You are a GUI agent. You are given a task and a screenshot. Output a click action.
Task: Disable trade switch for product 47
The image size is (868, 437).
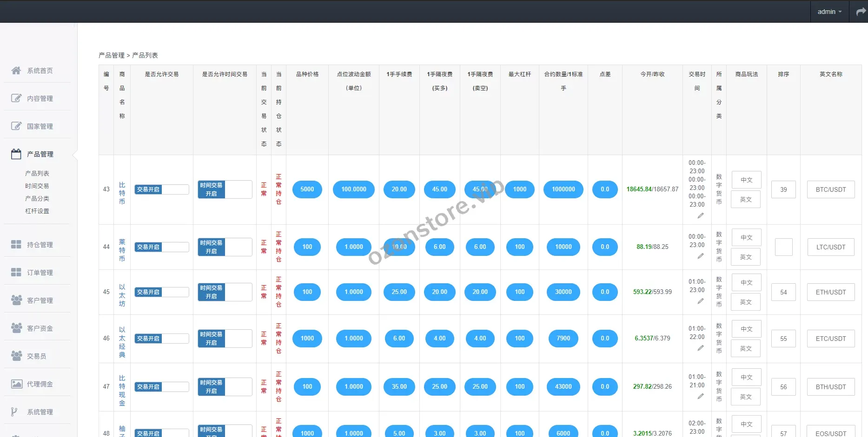click(x=161, y=387)
